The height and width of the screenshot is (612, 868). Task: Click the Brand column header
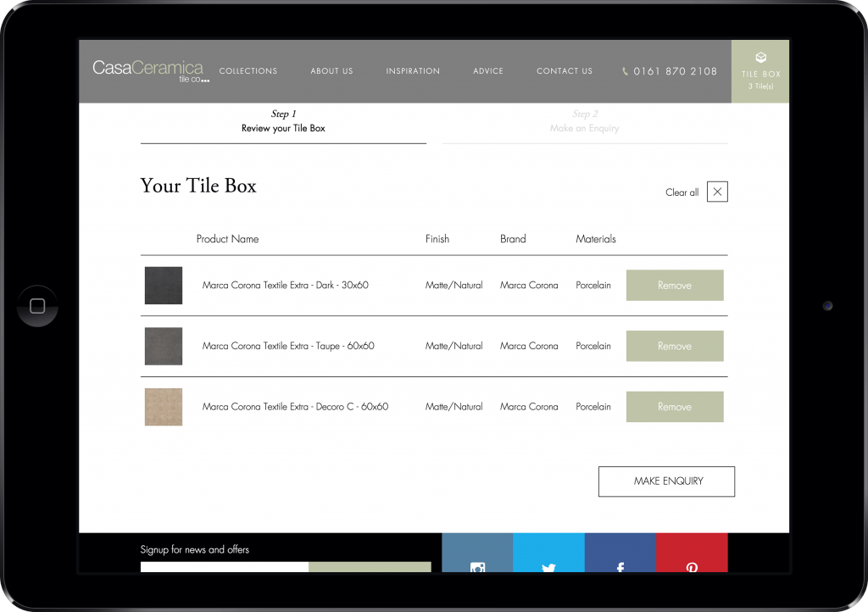pos(513,239)
